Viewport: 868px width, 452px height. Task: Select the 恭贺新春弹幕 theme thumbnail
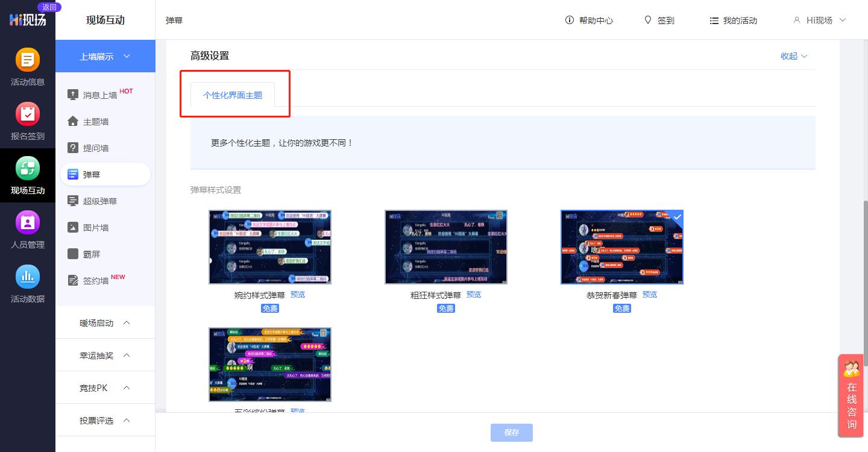621,247
